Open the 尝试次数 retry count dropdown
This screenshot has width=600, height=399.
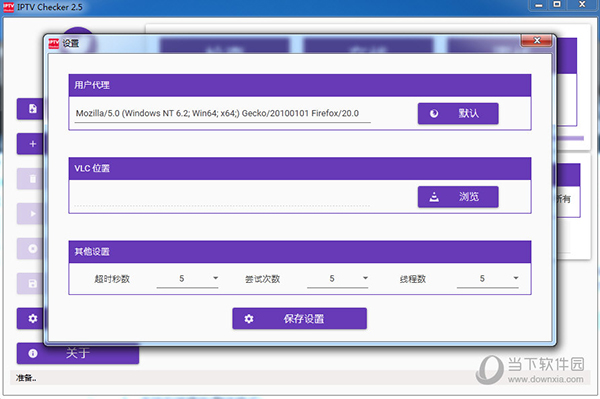pos(338,279)
